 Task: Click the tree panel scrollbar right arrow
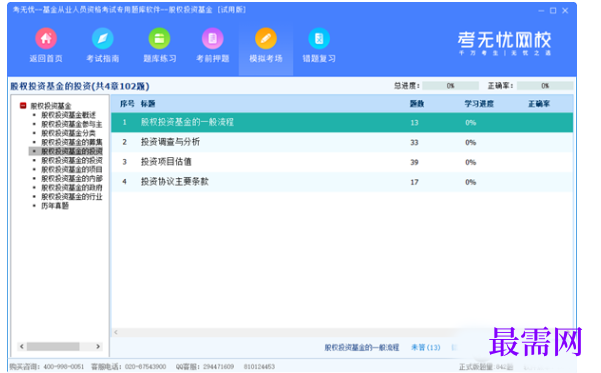pyautogui.click(x=98, y=346)
